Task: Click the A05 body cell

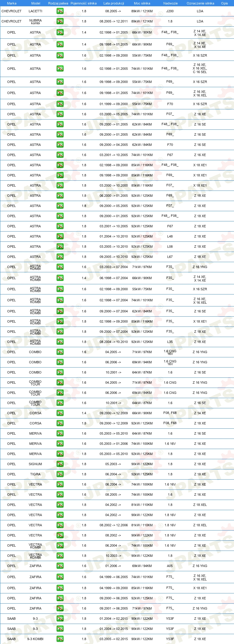Action: coord(170,566)
